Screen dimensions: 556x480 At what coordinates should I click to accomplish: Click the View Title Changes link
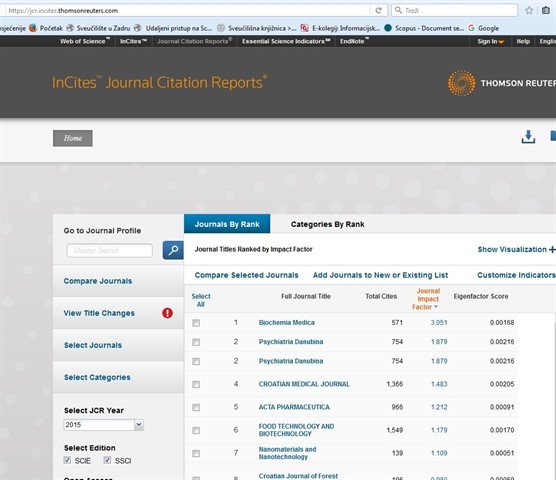pyautogui.click(x=99, y=313)
